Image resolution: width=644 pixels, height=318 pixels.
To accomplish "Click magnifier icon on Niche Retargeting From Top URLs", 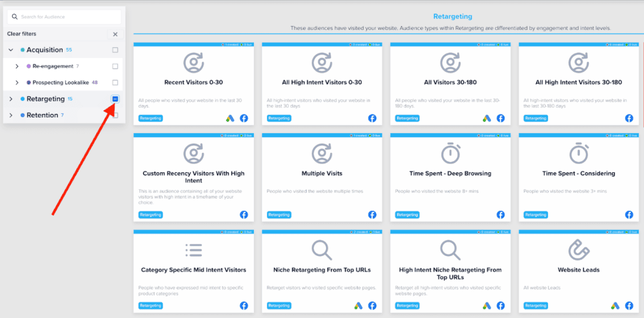I will pyautogui.click(x=322, y=250).
